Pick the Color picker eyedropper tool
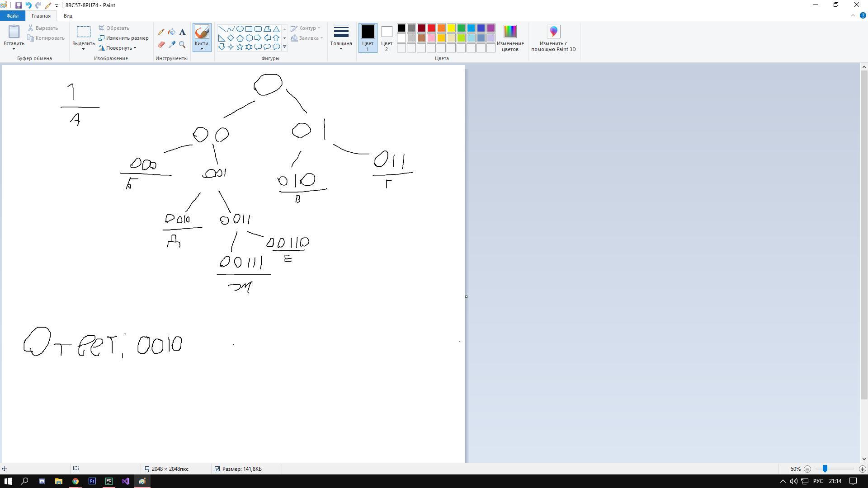This screenshot has height=488, width=868. click(x=172, y=45)
